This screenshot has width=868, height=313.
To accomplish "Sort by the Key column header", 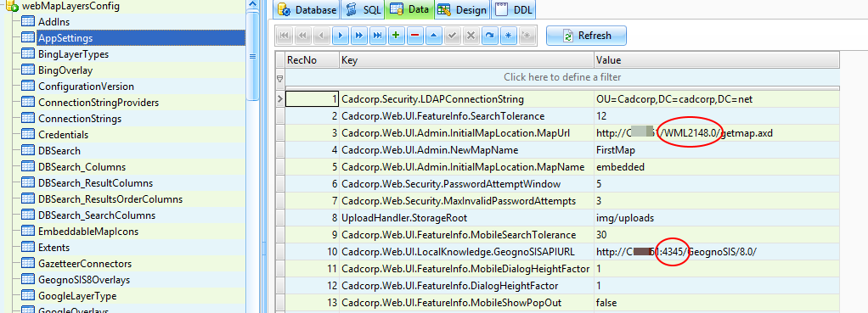I will (466, 59).
